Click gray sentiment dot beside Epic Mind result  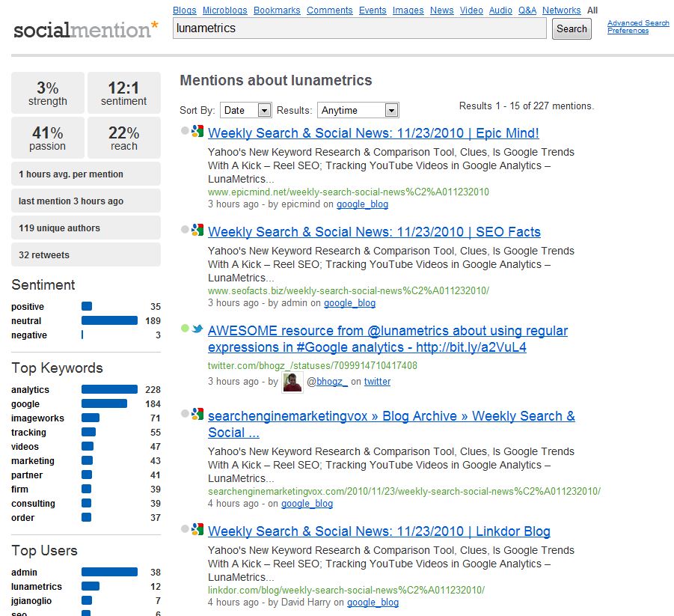pyautogui.click(x=185, y=131)
